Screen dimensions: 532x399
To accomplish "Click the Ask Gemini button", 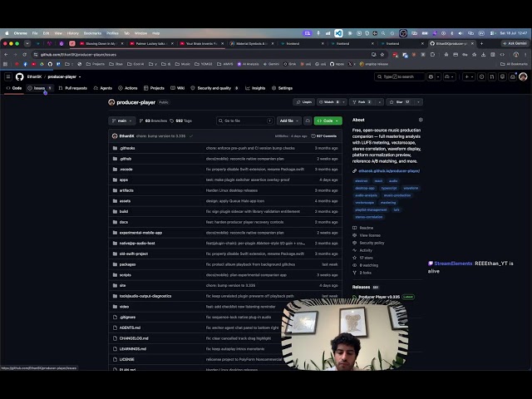I will (x=515, y=43).
